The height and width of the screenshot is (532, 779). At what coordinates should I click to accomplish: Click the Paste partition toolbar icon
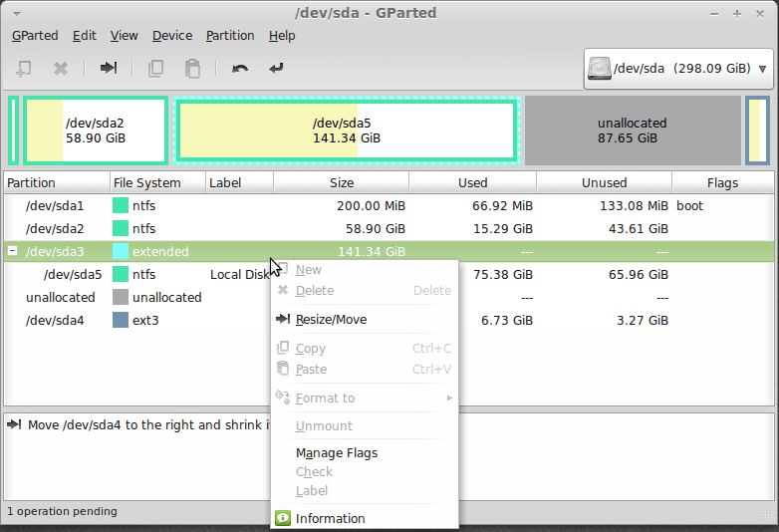193,68
